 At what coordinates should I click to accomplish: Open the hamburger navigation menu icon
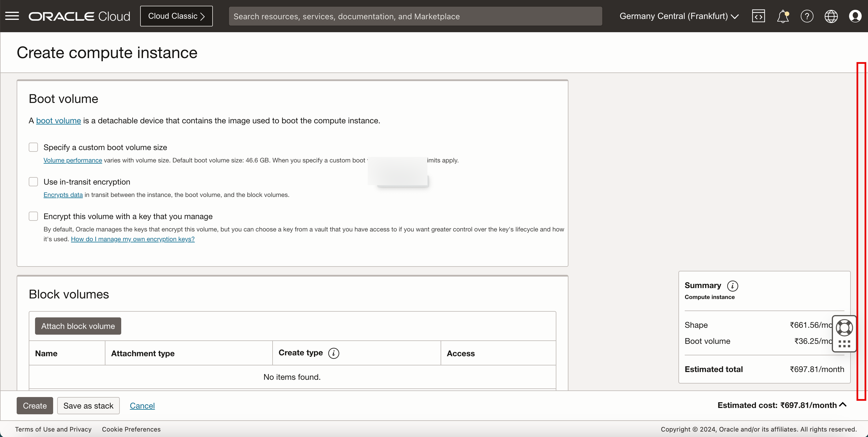pos(12,16)
